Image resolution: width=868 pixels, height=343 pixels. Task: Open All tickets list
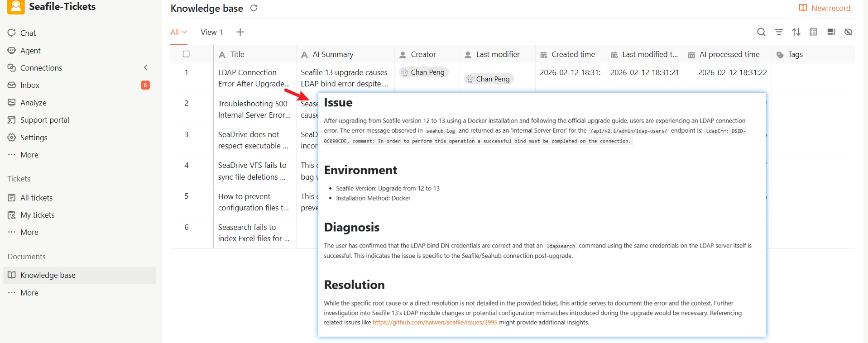coord(36,198)
